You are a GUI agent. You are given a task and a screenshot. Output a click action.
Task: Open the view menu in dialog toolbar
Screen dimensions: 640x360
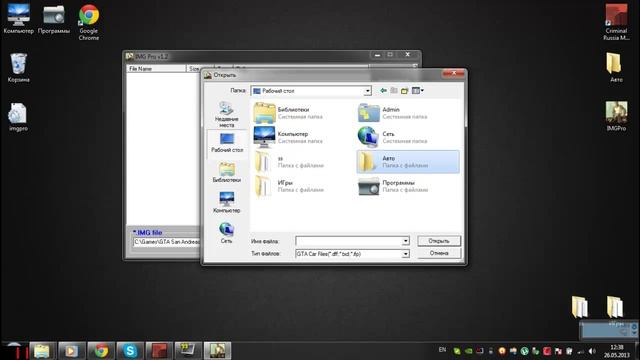[418, 91]
